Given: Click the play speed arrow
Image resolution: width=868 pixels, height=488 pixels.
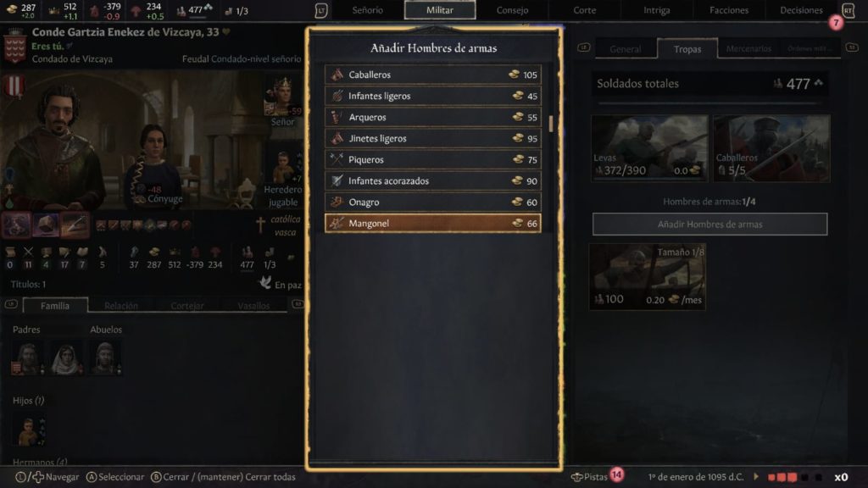Looking at the screenshot, I should 756,476.
